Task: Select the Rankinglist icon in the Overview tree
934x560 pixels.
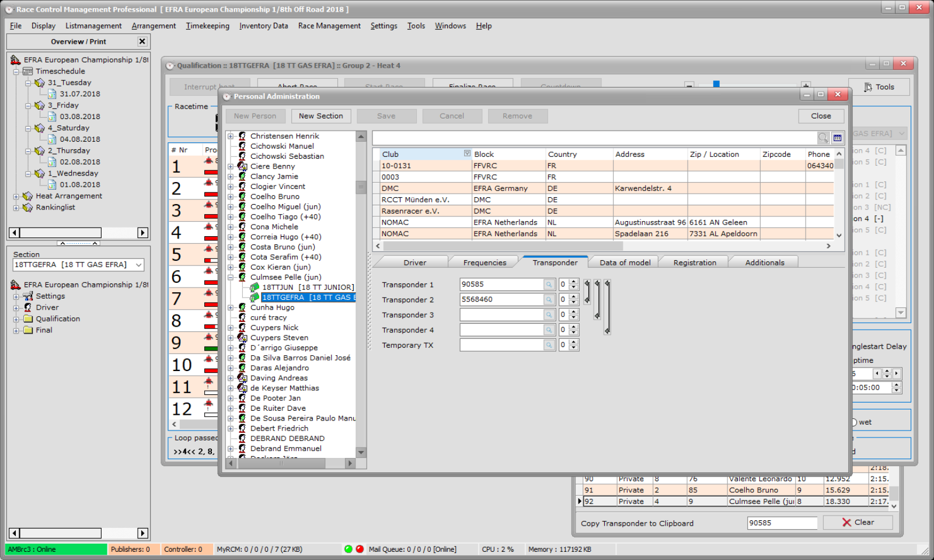Action: tap(27, 207)
